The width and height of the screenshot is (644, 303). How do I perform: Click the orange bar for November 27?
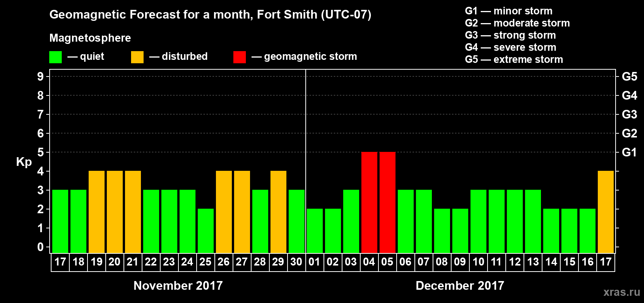pyautogui.click(x=242, y=212)
